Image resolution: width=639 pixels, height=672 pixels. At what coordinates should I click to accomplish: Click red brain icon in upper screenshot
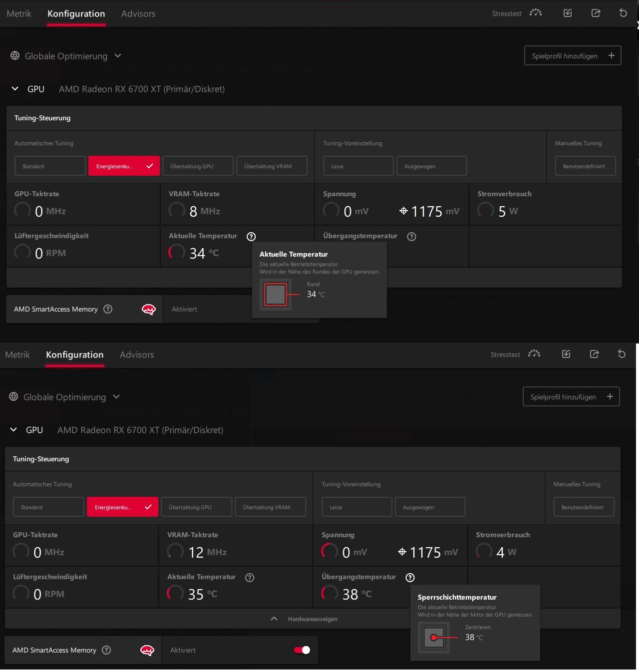[149, 310]
